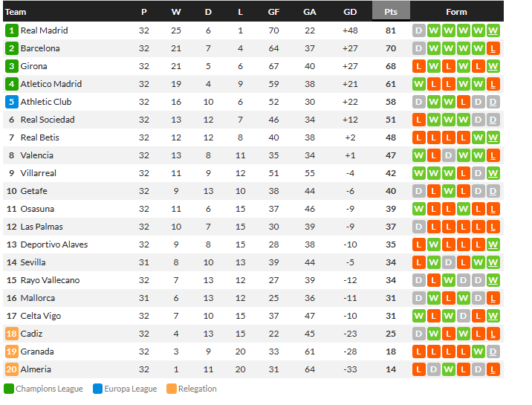Click Real Madrid's most recent underlined form result
Viewport: 532px width, 405px height.
493,30
